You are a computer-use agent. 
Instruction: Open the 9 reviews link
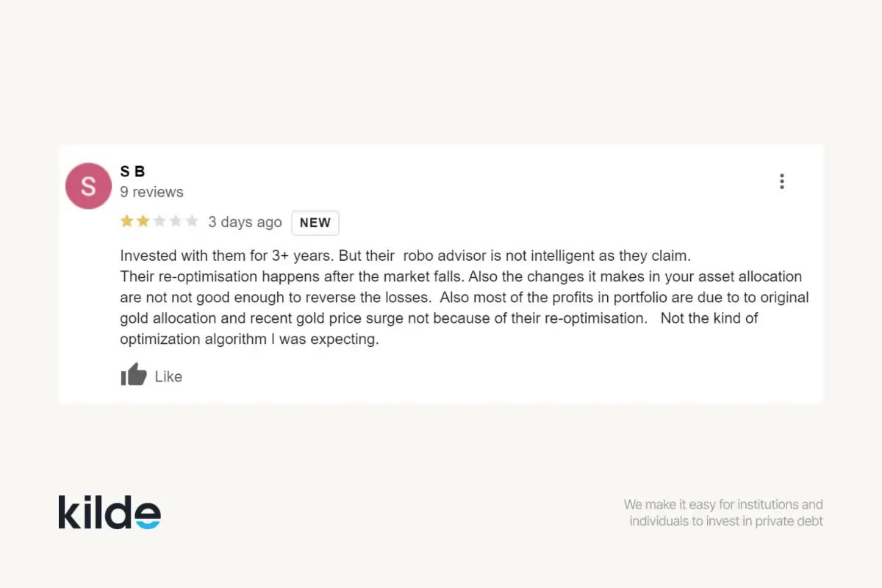pyautogui.click(x=151, y=192)
